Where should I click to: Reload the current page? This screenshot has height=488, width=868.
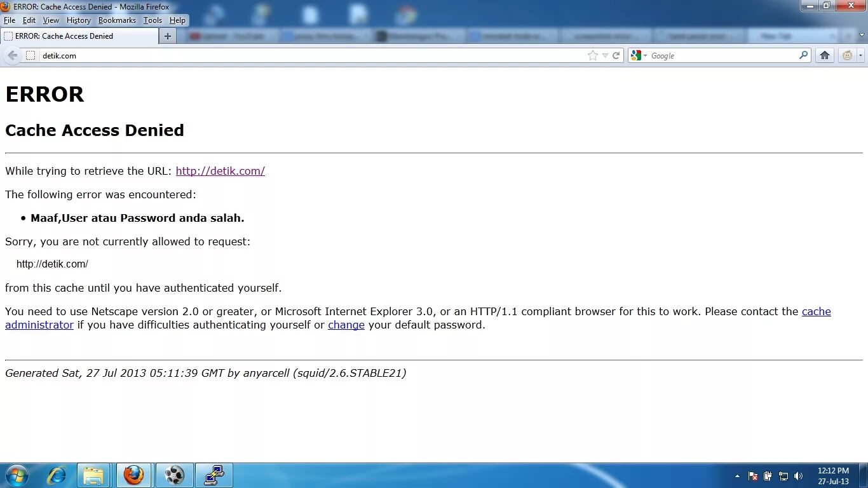tap(616, 55)
